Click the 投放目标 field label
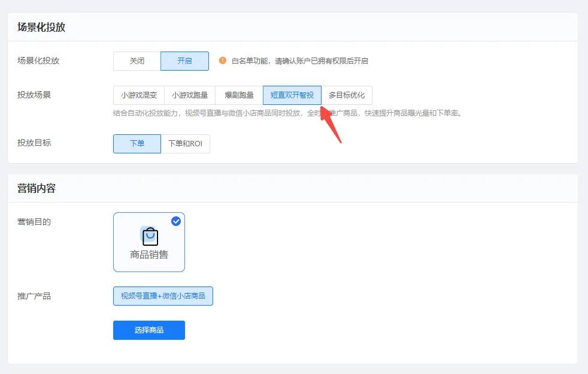Screen dimensions: 588x374 [x=34, y=143]
